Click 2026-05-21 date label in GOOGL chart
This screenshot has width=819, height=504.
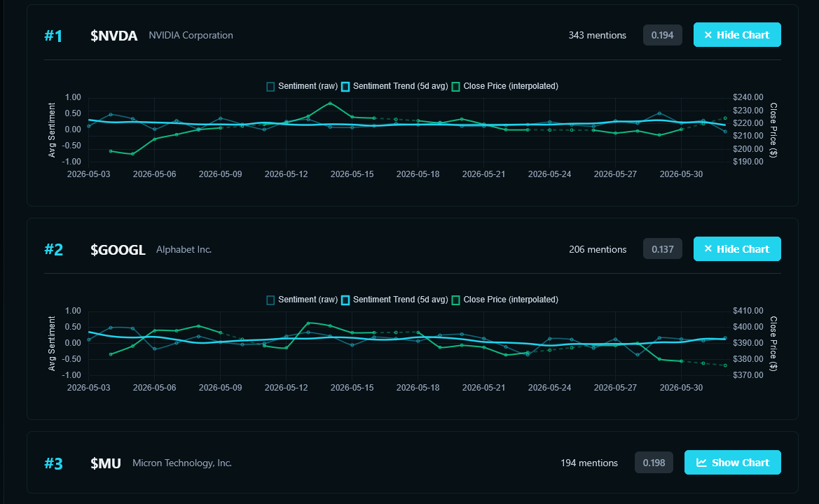coord(483,388)
